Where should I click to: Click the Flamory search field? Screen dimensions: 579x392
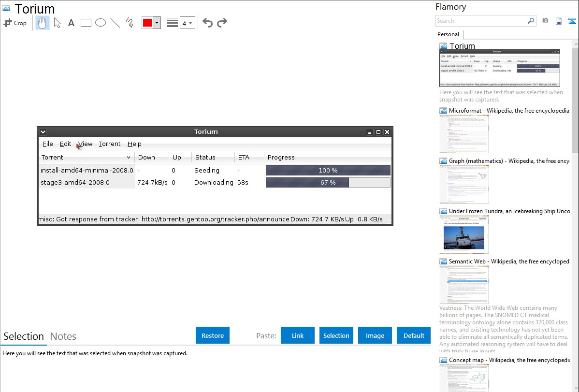tap(481, 21)
